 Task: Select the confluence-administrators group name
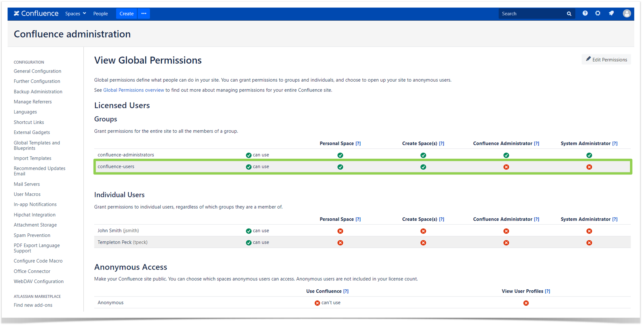(126, 155)
